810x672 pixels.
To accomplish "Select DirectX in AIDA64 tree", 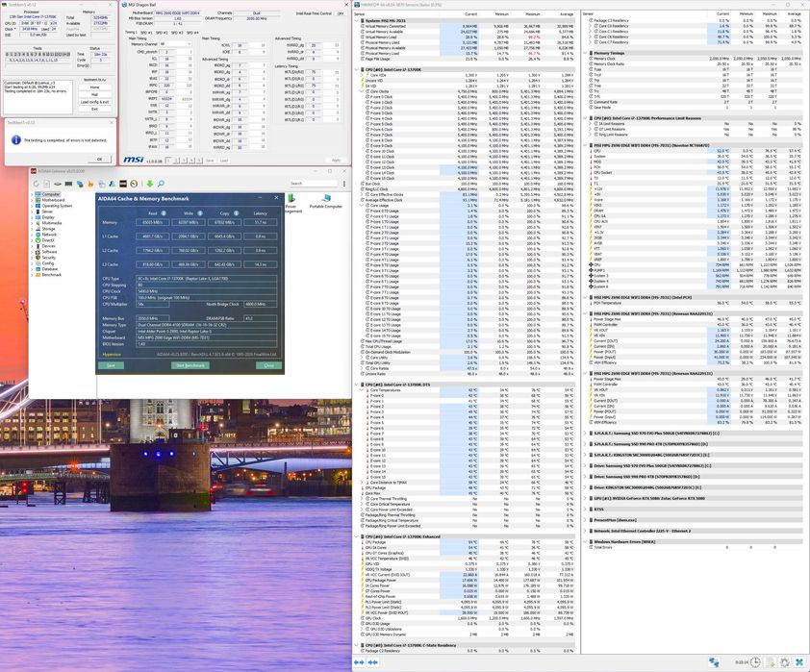I will [x=48, y=240].
